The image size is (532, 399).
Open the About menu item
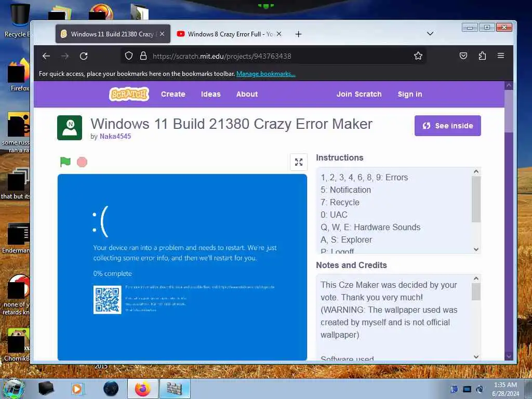point(247,95)
